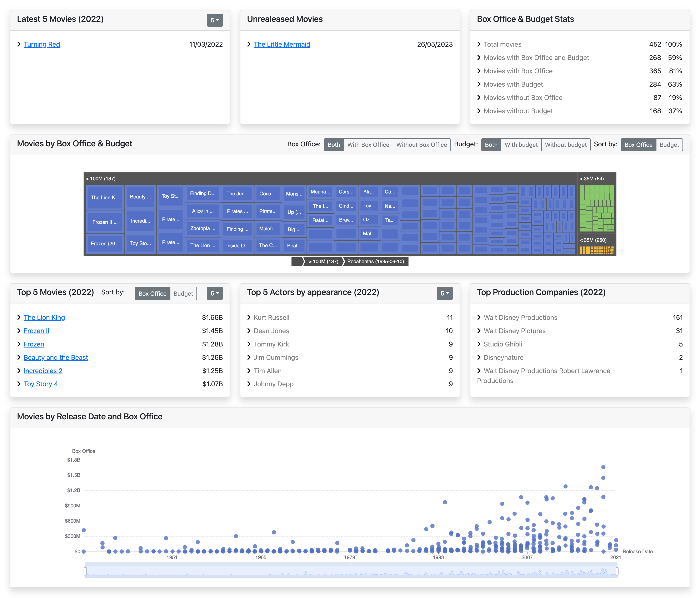Open Latest 5 Movies count dropdown
The width and height of the screenshot is (700, 598).
215,20
